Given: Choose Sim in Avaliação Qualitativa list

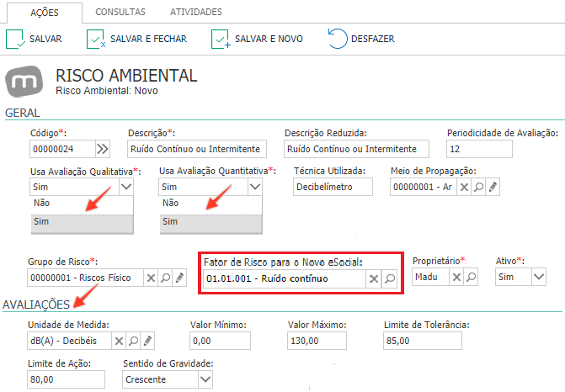Looking at the screenshot, I should (x=83, y=224).
